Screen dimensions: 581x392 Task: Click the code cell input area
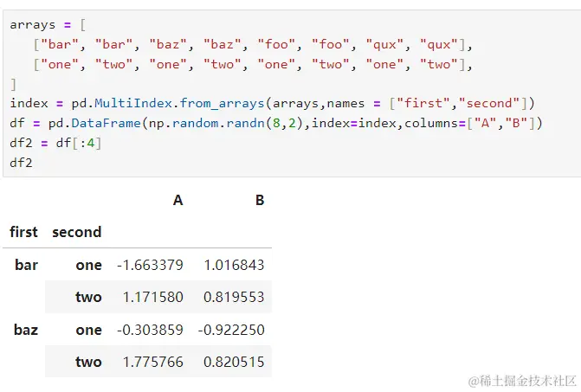tap(292, 93)
